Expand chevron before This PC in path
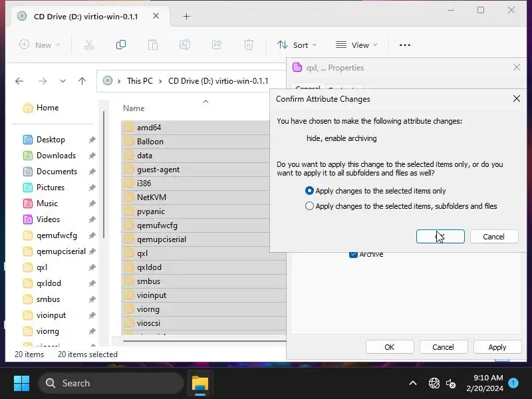 click(x=119, y=81)
